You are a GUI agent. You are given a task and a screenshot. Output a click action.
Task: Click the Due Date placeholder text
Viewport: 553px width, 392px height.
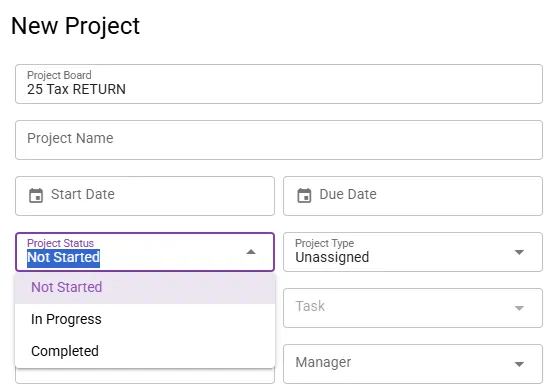[x=348, y=194]
